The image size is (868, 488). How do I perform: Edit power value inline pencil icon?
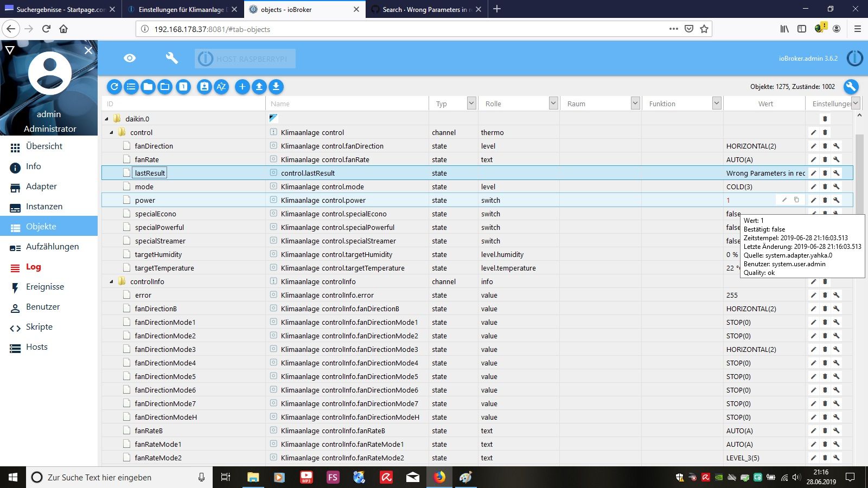[x=784, y=200]
